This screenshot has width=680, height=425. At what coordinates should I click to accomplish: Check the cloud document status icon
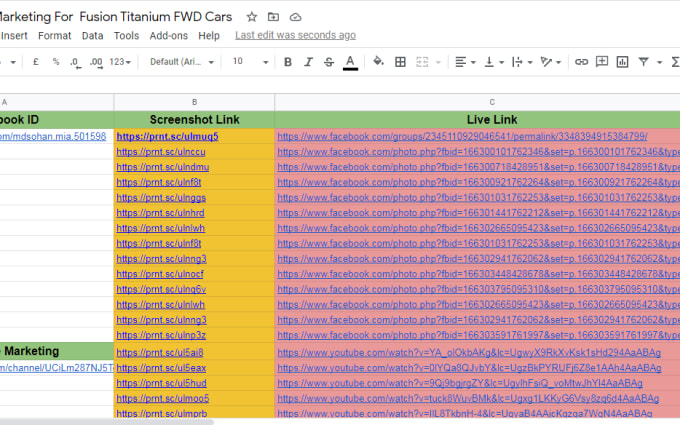pos(295,17)
